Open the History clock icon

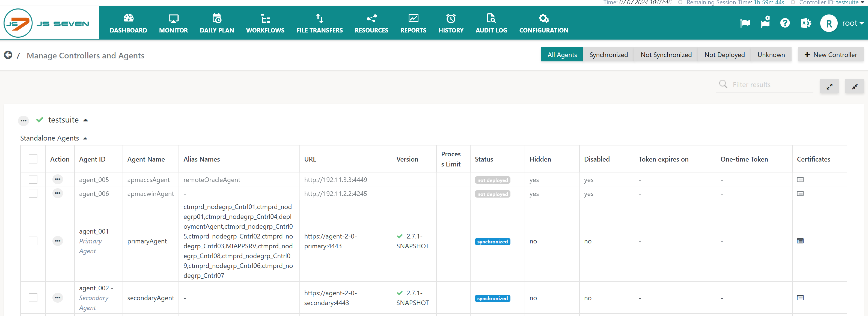(x=451, y=18)
